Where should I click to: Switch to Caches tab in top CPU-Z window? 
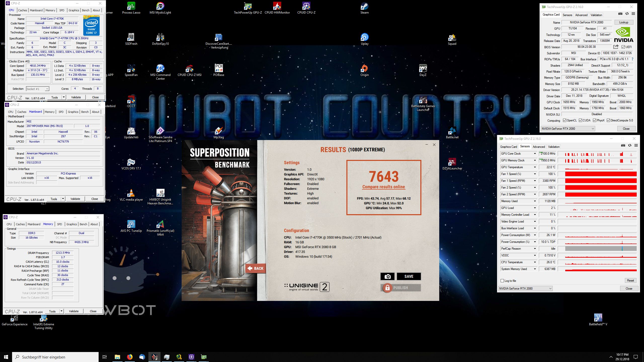[x=22, y=10]
